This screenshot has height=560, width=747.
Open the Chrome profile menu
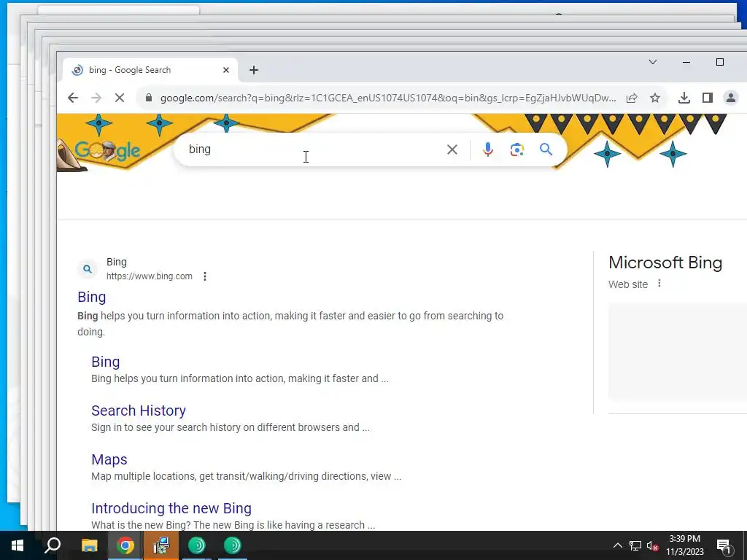(x=730, y=98)
